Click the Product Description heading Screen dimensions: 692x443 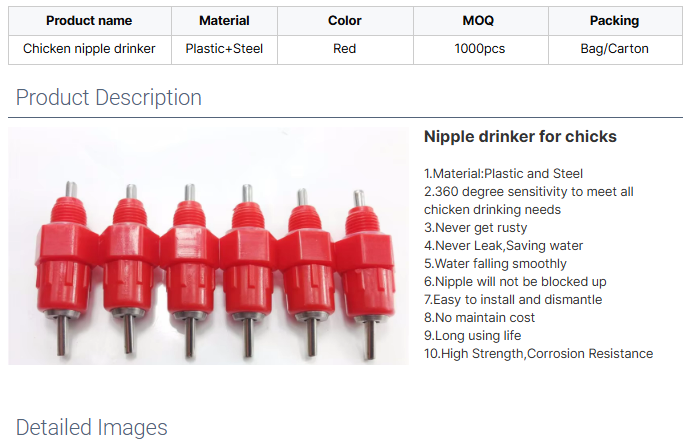pos(109,98)
